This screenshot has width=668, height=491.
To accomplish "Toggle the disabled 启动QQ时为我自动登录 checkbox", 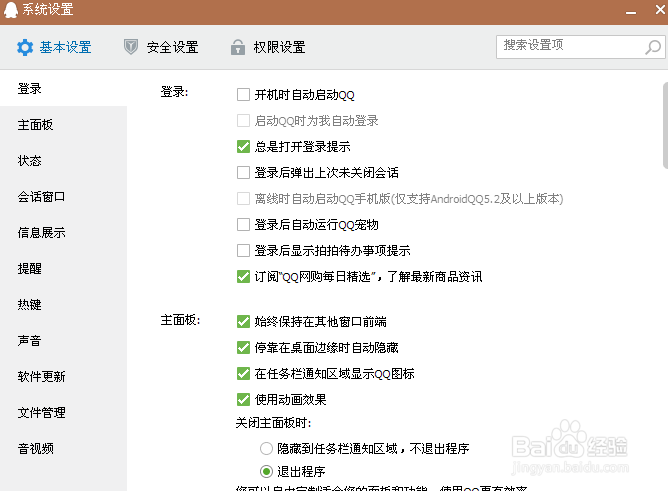I will (x=243, y=121).
